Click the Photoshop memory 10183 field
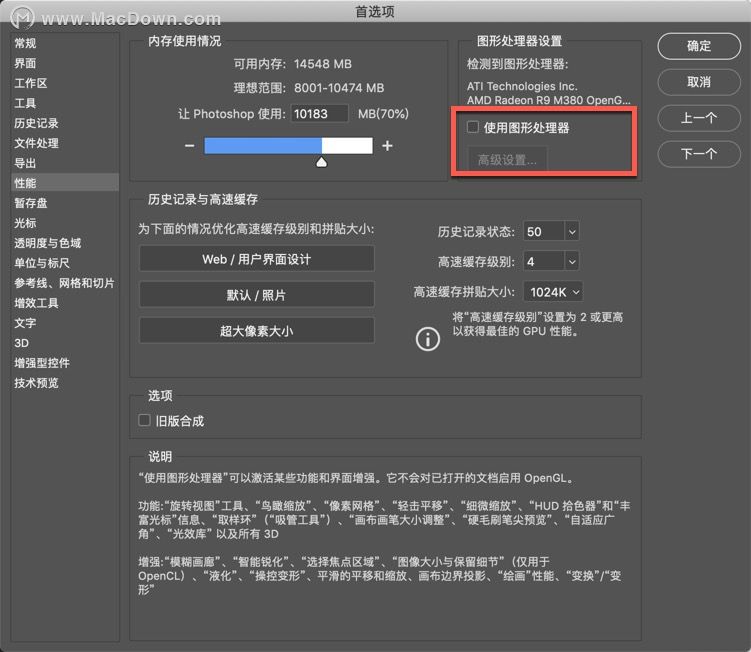 tap(319, 114)
